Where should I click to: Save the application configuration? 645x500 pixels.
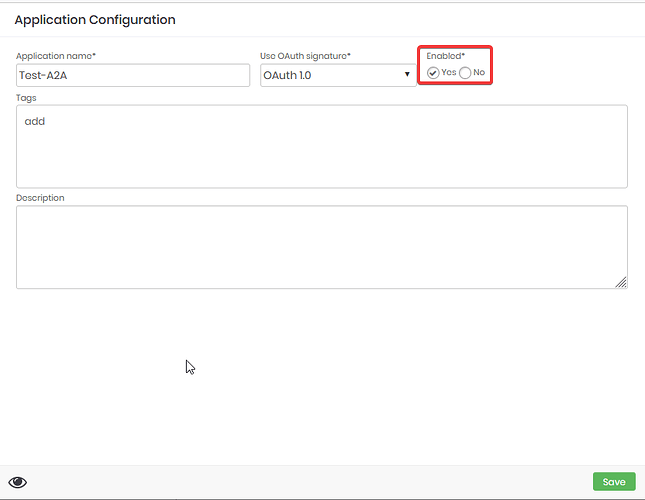[x=614, y=481]
